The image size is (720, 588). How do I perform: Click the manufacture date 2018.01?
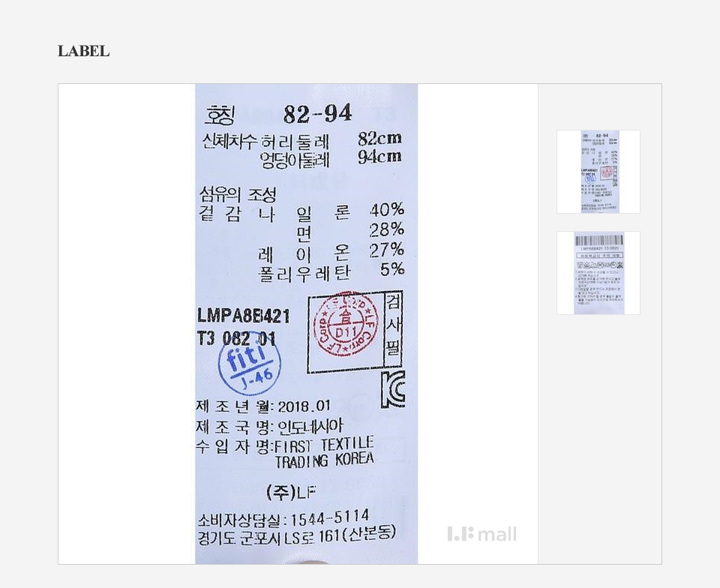coord(304,406)
